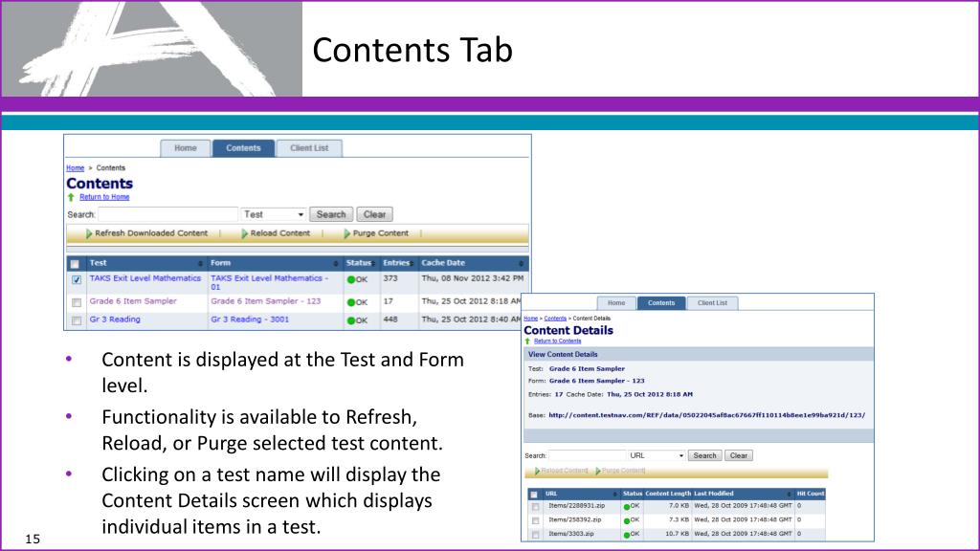Click the Entries column header

(x=396, y=263)
